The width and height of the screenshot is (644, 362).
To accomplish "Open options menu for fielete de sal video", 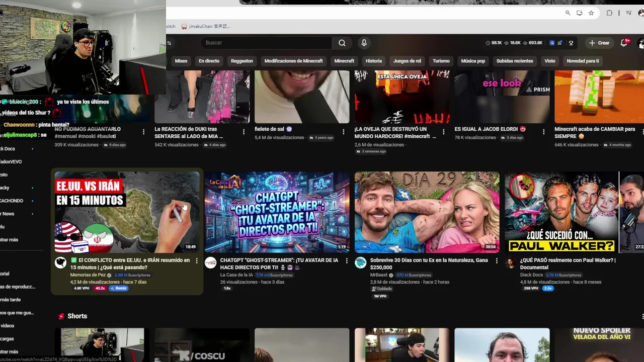I will (x=344, y=132).
